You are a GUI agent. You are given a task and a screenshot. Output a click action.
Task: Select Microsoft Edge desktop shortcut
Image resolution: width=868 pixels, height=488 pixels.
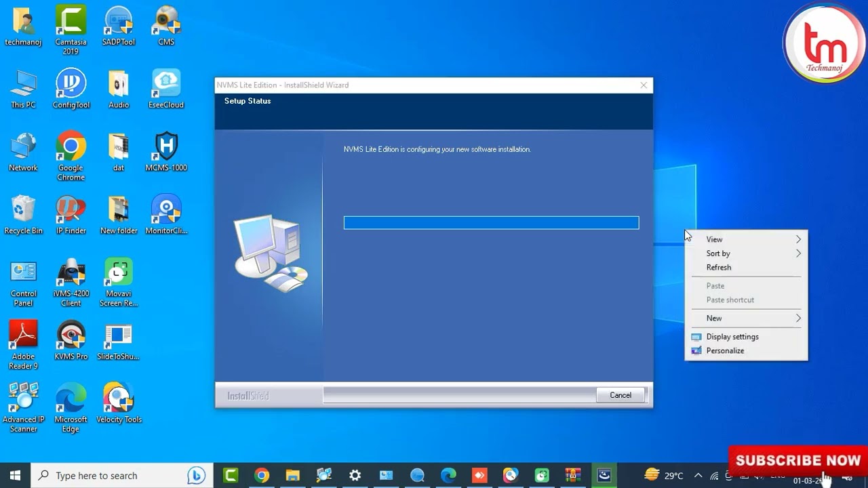pos(71,408)
